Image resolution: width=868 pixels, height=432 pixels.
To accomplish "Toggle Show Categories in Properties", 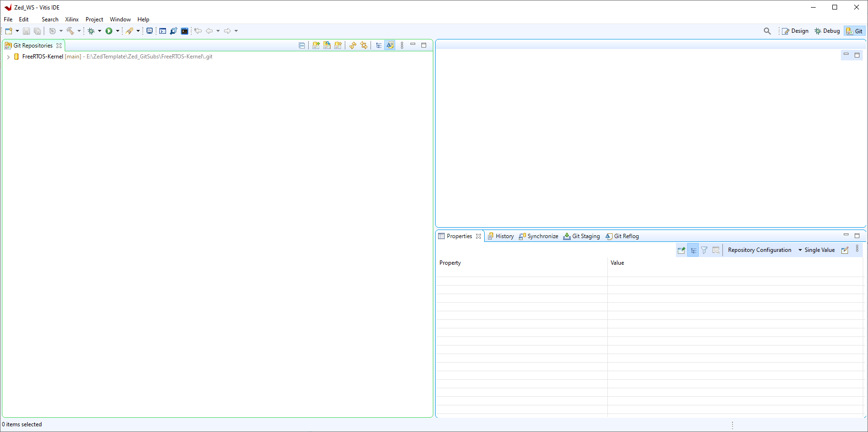I will pos(693,250).
